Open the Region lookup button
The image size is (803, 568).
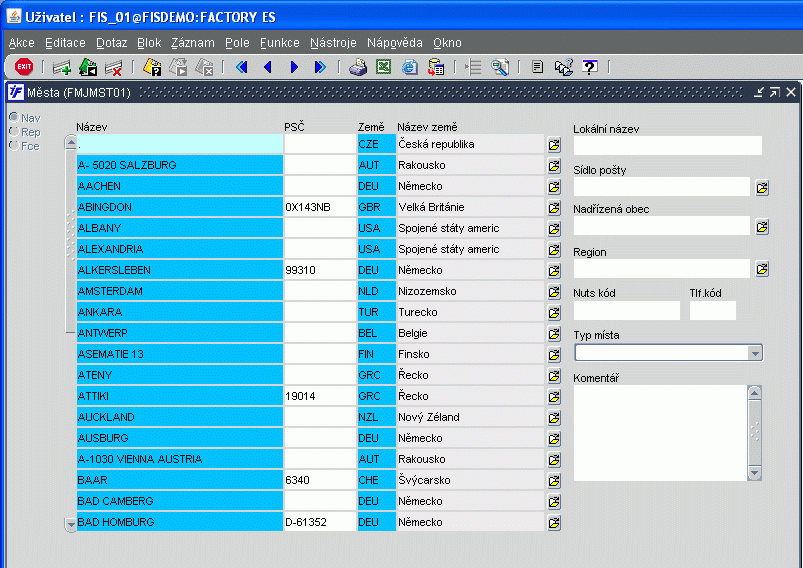[x=762, y=269]
